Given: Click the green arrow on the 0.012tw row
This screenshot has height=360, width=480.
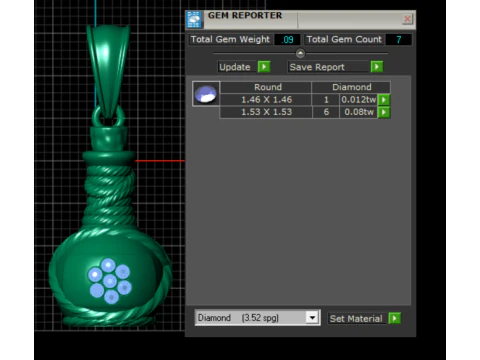Looking at the screenshot, I should pos(384,100).
